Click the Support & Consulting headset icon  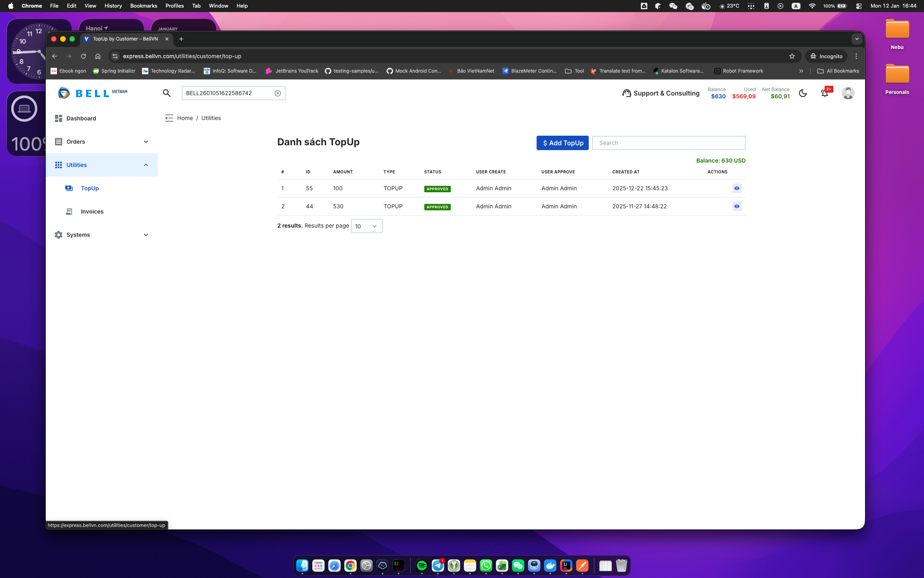pyautogui.click(x=626, y=93)
